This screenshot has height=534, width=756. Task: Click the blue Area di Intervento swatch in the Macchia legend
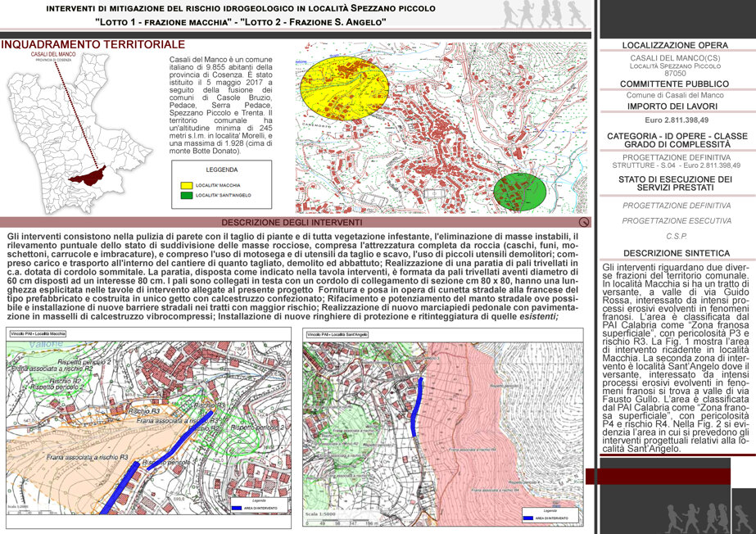236,508
